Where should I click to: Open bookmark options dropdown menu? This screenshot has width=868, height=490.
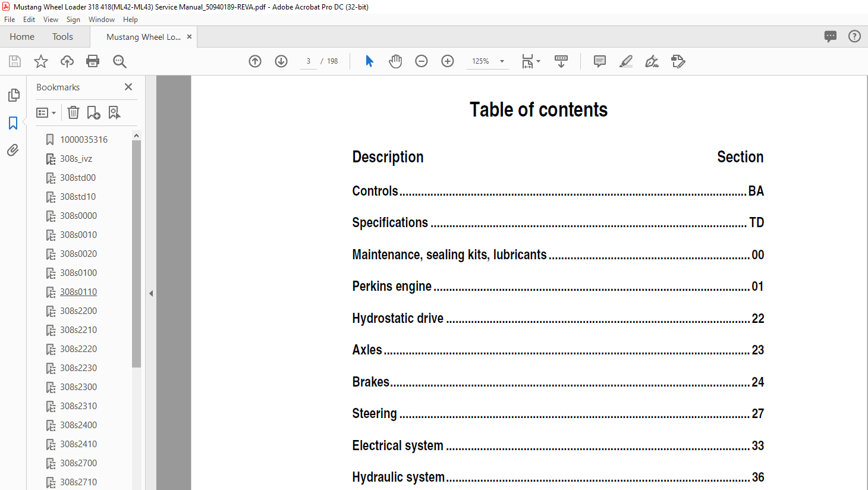46,112
